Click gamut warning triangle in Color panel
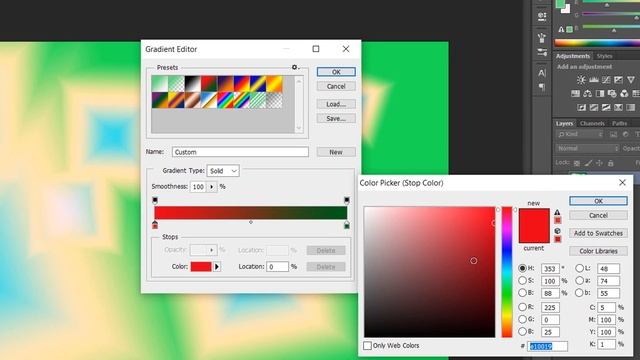Screen dimensions: 640x360 click(x=561, y=29)
